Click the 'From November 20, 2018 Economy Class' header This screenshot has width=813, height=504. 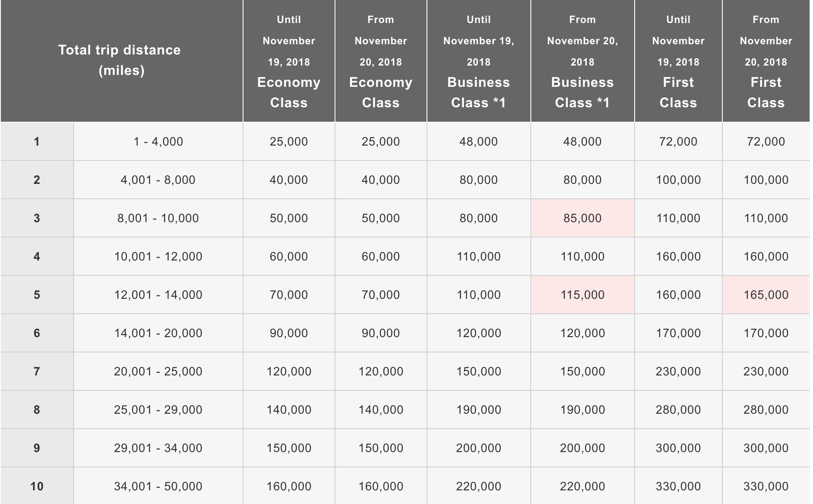point(381,61)
